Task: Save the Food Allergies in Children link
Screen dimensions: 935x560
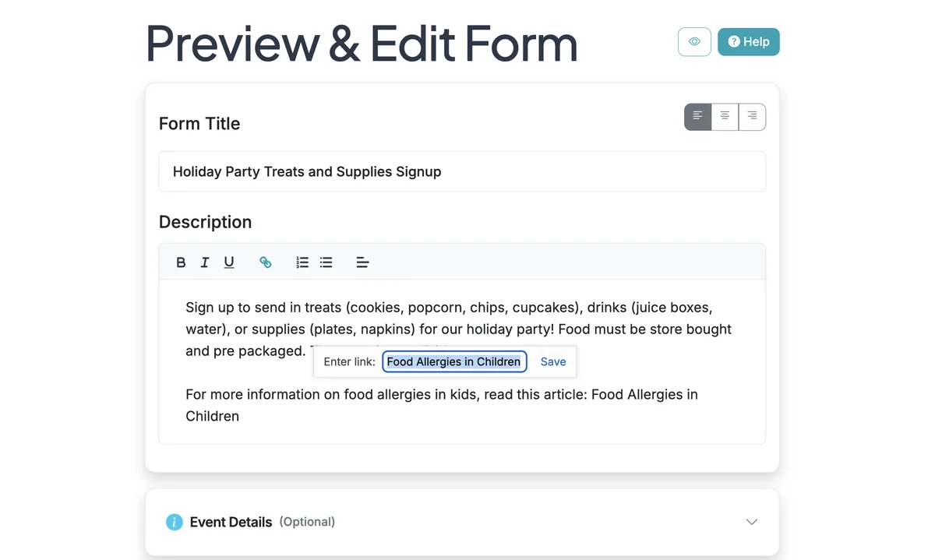Action: click(x=553, y=361)
